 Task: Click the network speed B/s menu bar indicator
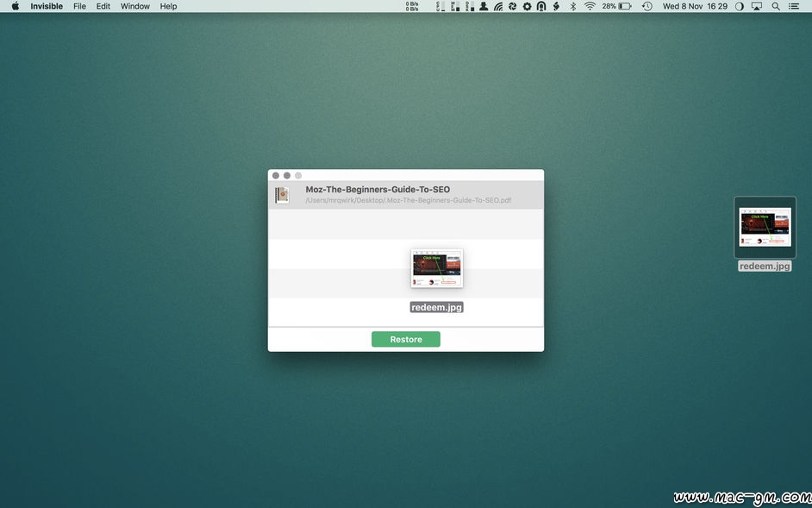(x=412, y=6)
